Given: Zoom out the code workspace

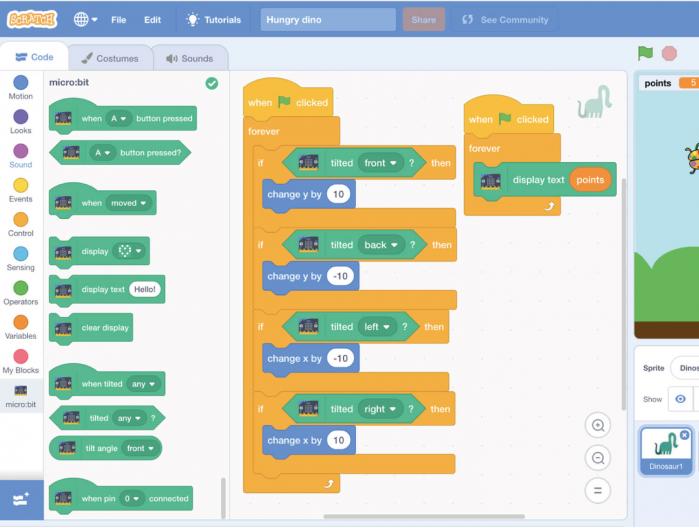Looking at the screenshot, I should pos(598,458).
